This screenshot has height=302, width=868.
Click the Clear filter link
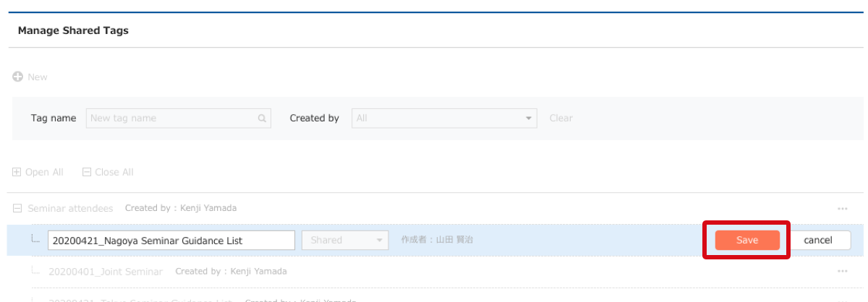point(561,118)
